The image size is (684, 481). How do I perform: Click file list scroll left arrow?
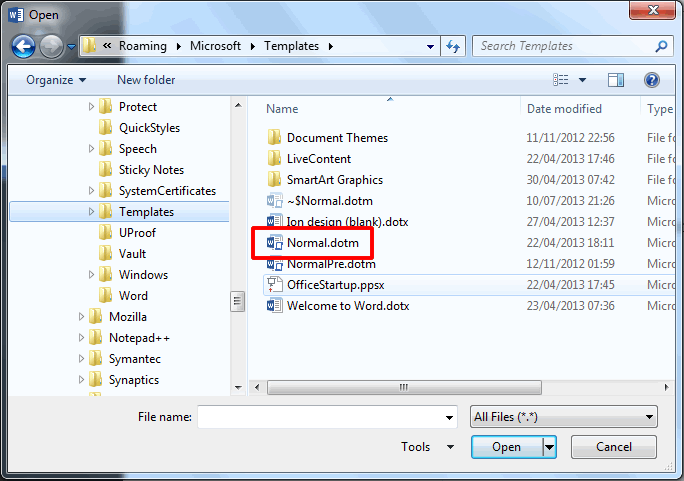[x=257, y=387]
